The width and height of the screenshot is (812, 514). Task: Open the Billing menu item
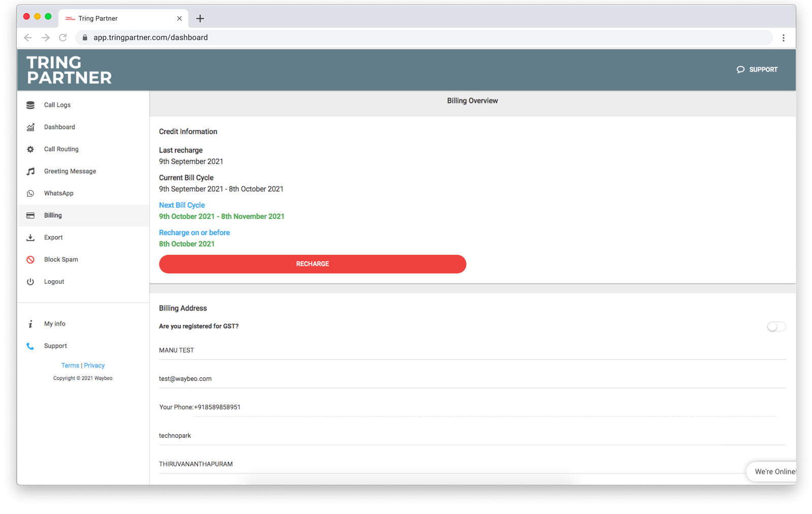coord(53,216)
